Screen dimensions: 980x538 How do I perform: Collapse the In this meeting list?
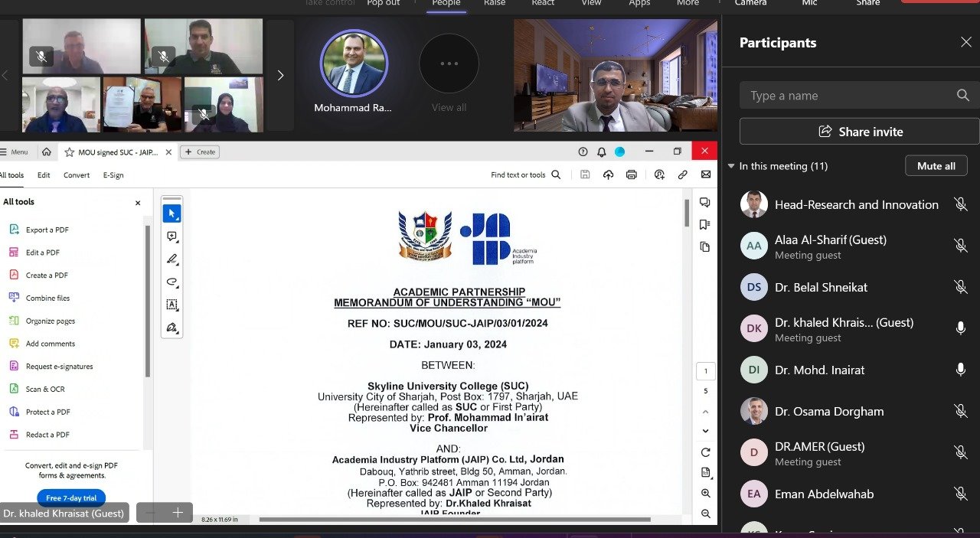click(x=732, y=166)
